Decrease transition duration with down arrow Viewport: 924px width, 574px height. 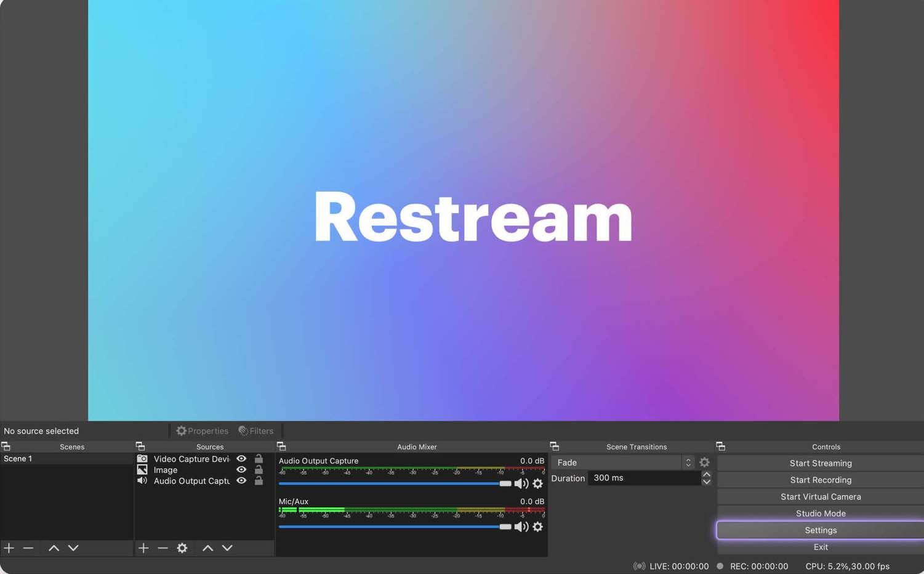coord(707,482)
